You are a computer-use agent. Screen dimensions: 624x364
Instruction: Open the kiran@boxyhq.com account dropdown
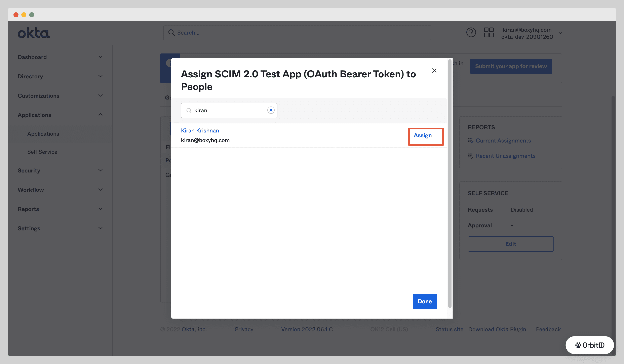(x=532, y=33)
